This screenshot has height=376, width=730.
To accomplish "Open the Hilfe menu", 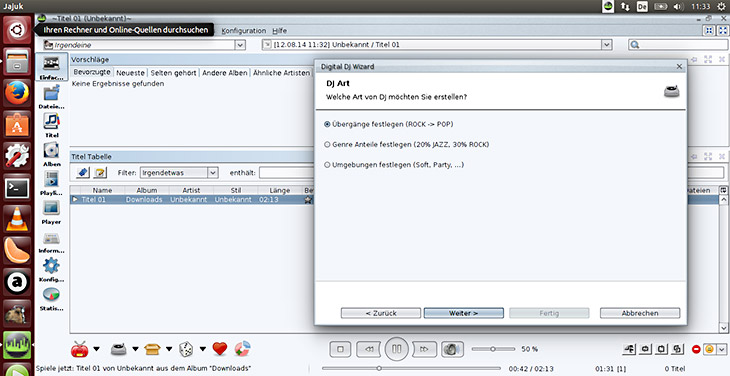I will click(279, 31).
